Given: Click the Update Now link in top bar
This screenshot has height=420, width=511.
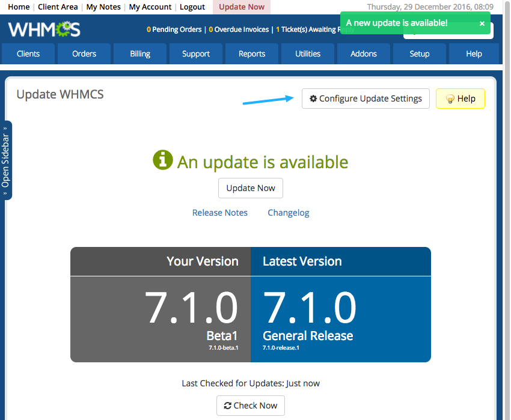Looking at the screenshot, I should coord(242,7).
